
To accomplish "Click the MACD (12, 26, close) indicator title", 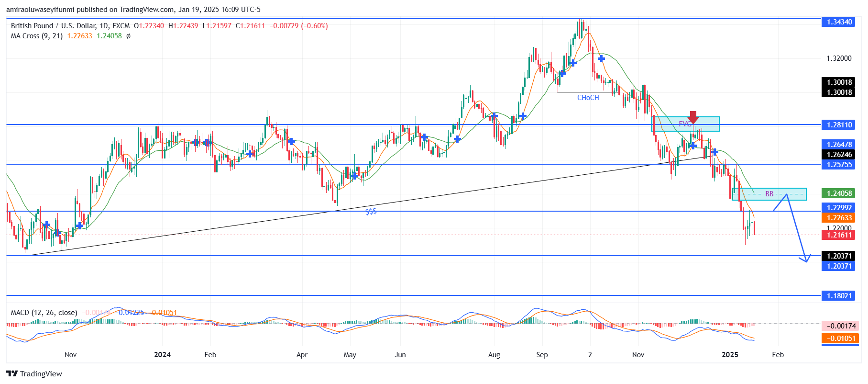I will tap(44, 313).
